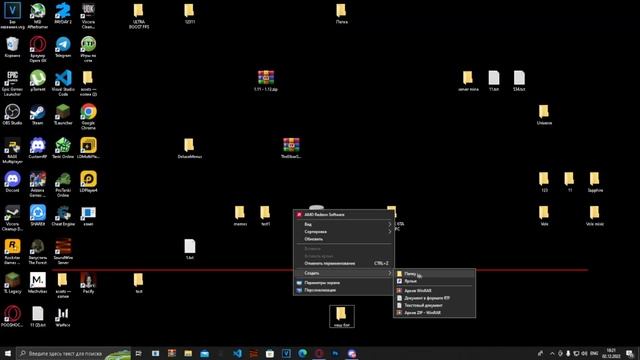Switch the ENG input language indicator
The width and height of the screenshot is (640, 360).
pos(594,353)
